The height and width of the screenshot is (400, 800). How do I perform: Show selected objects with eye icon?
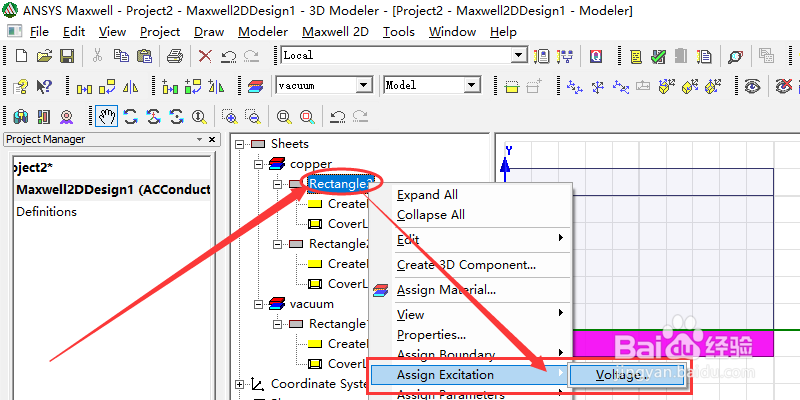pyautogui.click(x=753, y=86)
